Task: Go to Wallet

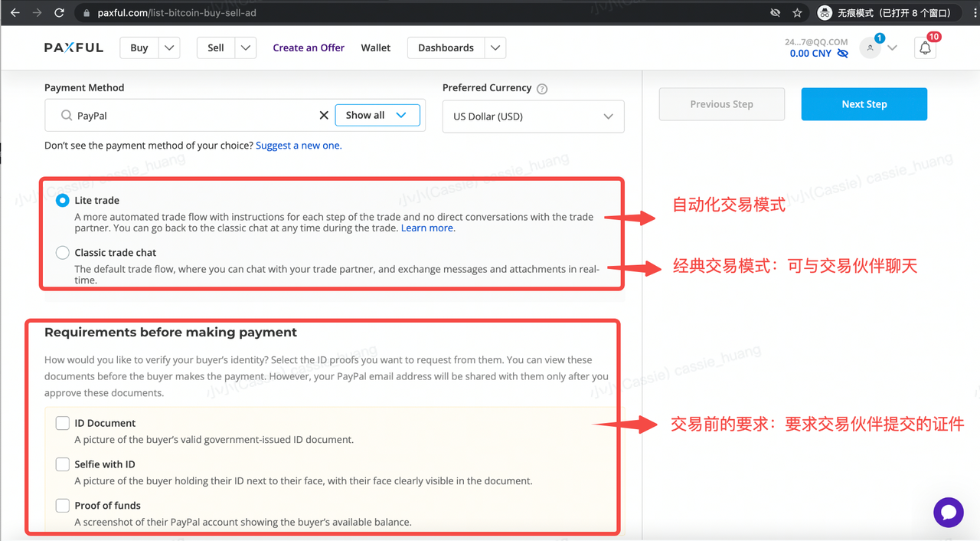Action: click(x=376, y=48)
